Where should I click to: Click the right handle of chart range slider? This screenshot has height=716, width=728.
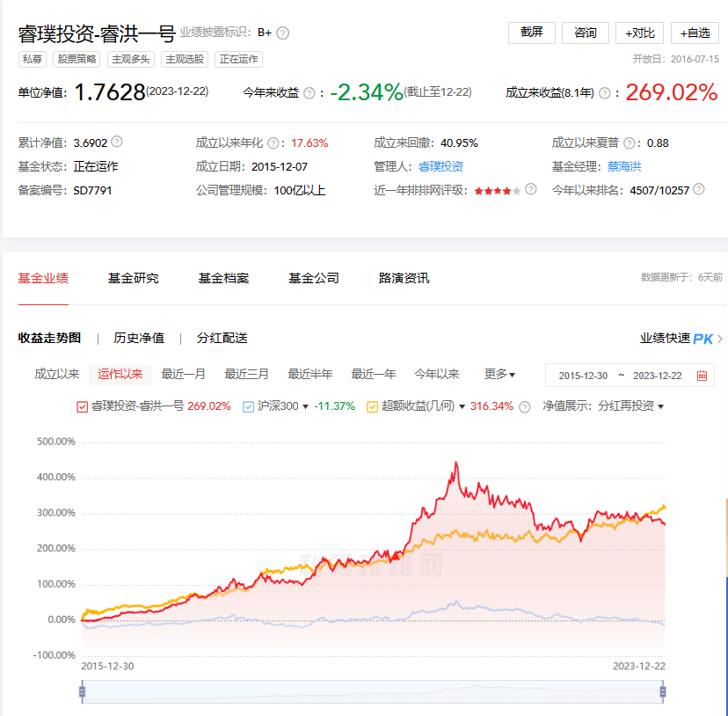click(x=663, y=692)
